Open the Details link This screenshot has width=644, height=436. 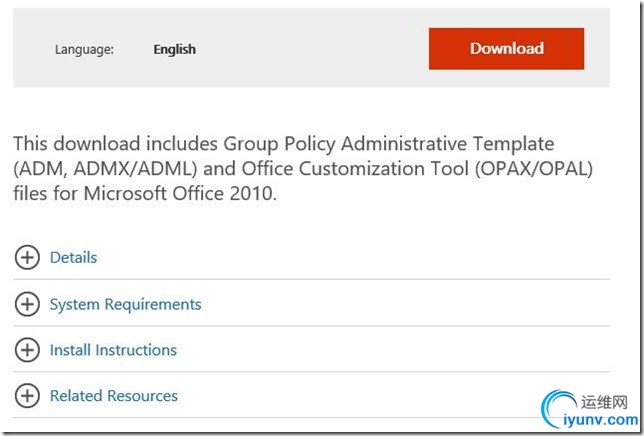tap(74, 257)
